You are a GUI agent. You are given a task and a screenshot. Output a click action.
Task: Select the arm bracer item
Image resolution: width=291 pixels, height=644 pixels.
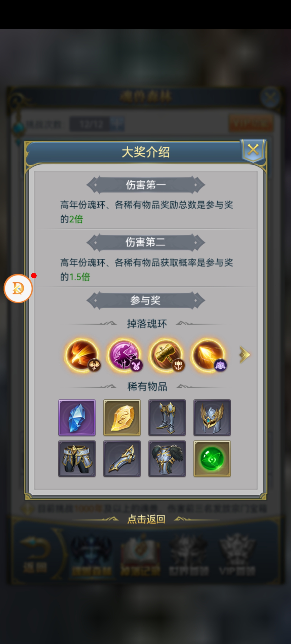(x=122, y=459)
